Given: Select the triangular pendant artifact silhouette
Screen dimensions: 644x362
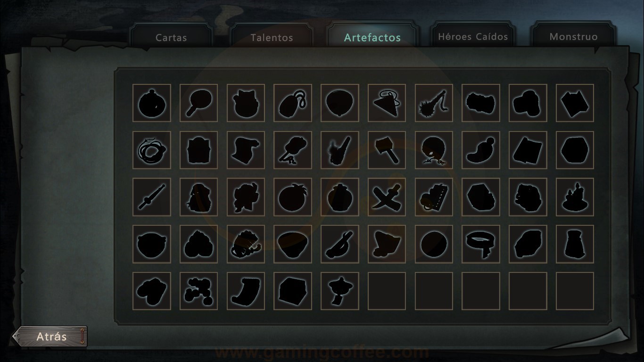Looking at the screenshot, I should point(387,103).
